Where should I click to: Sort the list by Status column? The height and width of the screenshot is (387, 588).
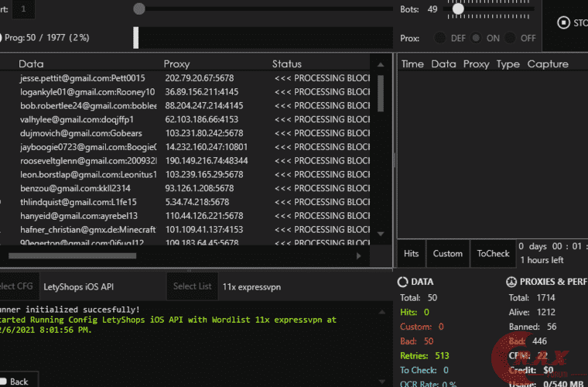[x=286, y=63]
